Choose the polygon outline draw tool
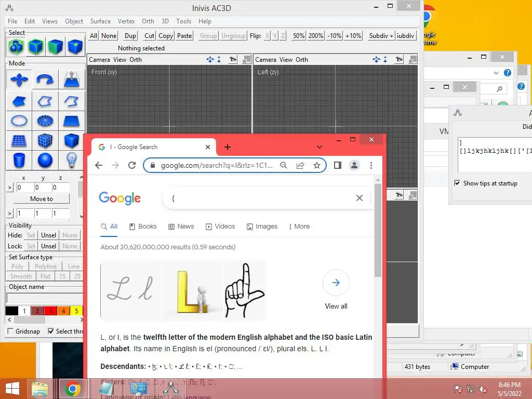Screen dimensions: 532x399 pyautogui.click(x=45, y=101)
